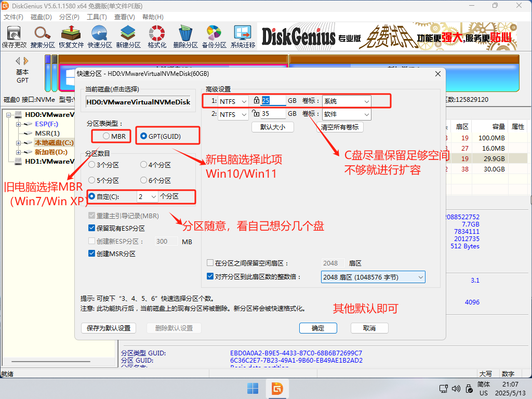Viewport: 532px width, 399px height.
Task: Click the 清空所有卷标 button
Action: pos(340,127)
